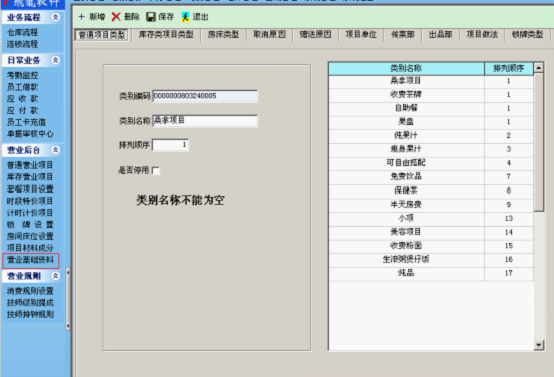This screenshot has width=554, height=377.
Task: Click the 类别编码 input field
Action: pyautogui.click(x=205, y=96)
